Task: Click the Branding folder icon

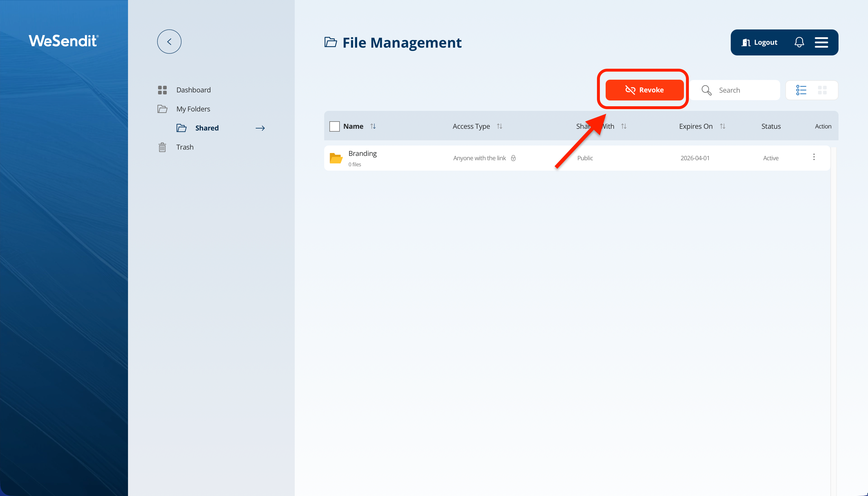Action: click(x=336, y=158)
